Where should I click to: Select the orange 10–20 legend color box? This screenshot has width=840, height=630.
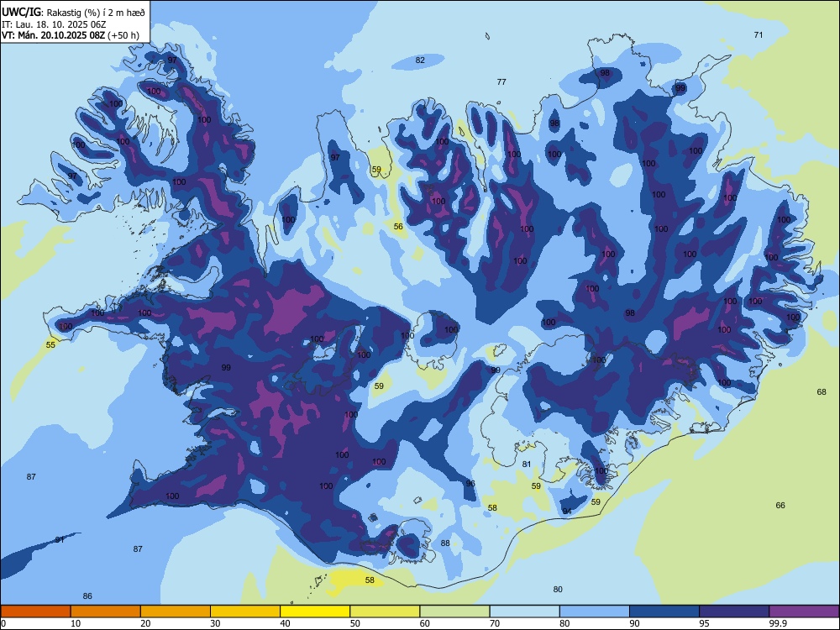tap(106, 612)
